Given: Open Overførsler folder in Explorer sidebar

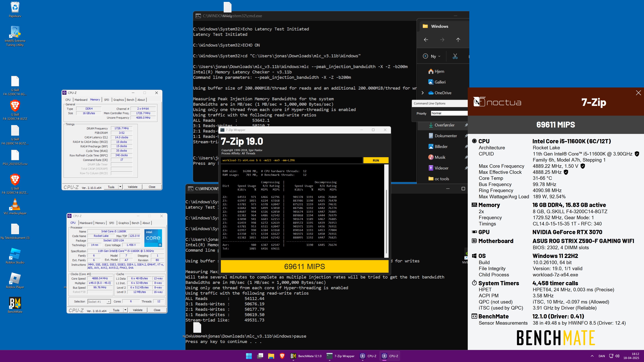Looking at the screenshot, I should tap(442, 125).
